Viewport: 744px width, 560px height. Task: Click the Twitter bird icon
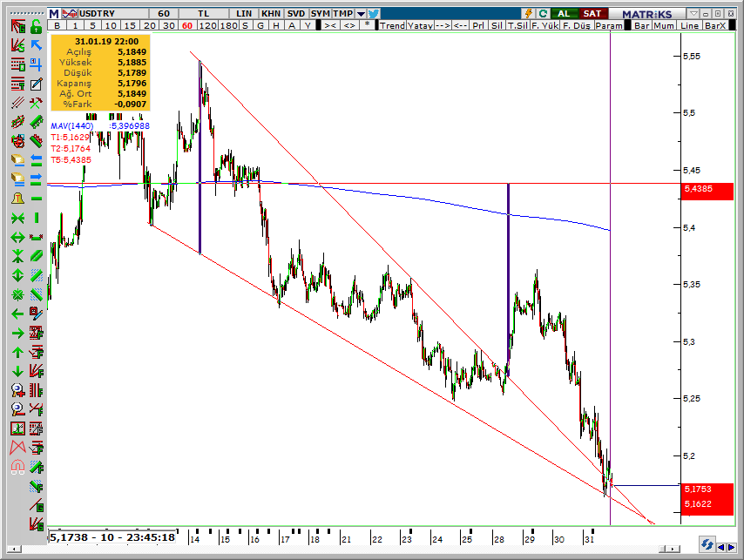coord(374,14)
